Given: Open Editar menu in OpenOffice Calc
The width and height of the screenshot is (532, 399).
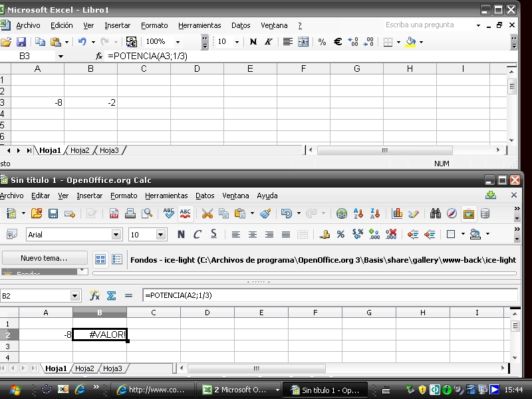Looking at the screenshot, I should pos(41,196).
